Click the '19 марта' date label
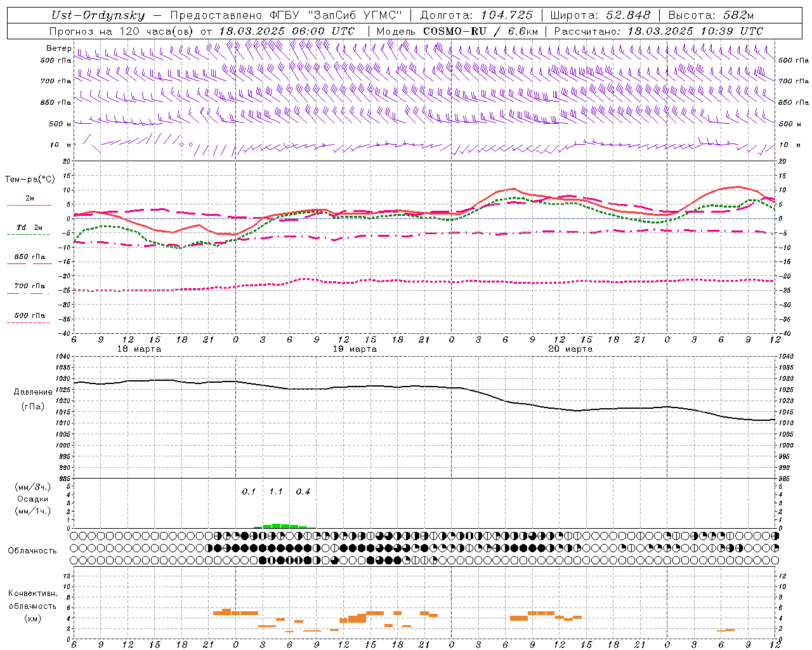The height and width of the screenshot is (650, 812). (355, 349)
